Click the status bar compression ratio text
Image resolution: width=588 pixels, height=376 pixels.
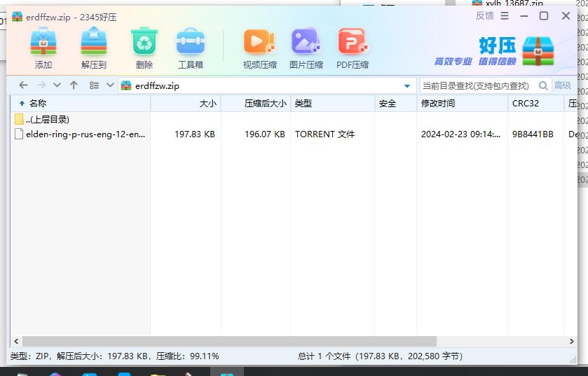pos(188,356)
